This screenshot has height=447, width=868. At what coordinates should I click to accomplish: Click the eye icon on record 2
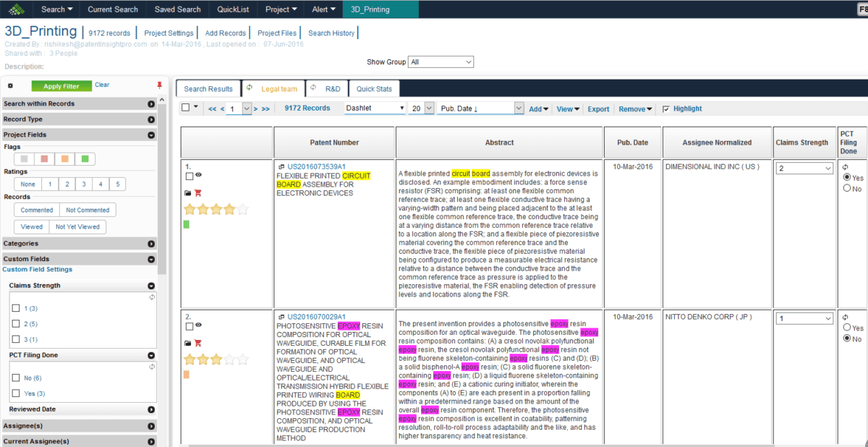point(198,325)
